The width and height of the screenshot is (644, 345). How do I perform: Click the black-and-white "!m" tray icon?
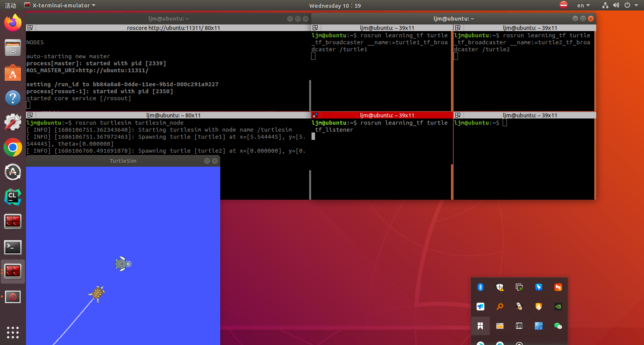519,326
